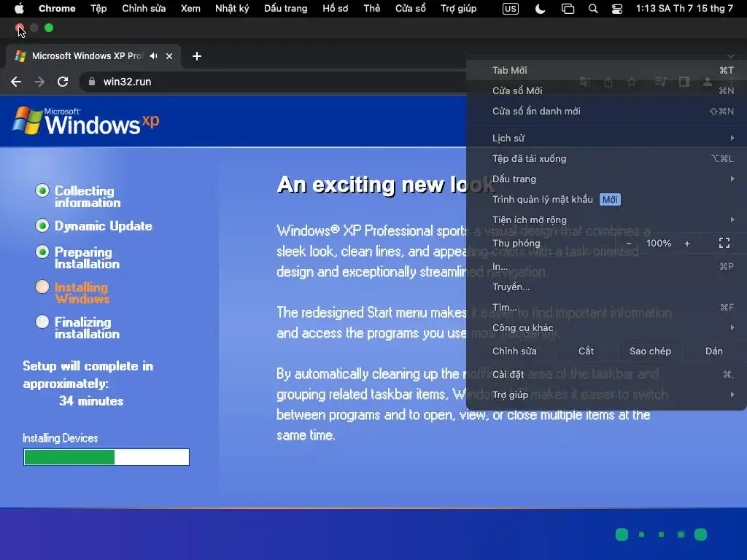Open Trợ giúp menu in top menu bar
The height and width of the screenshot is (560, 747).
click(x=458, y=9)
